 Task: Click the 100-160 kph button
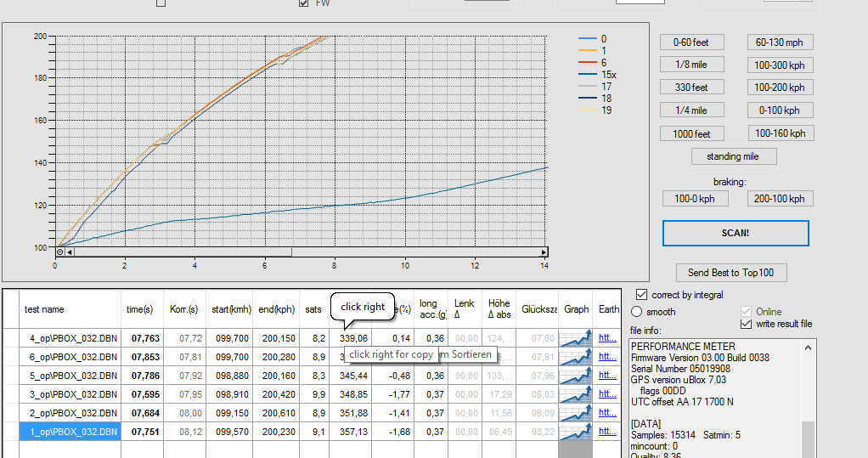pos(780,133)
